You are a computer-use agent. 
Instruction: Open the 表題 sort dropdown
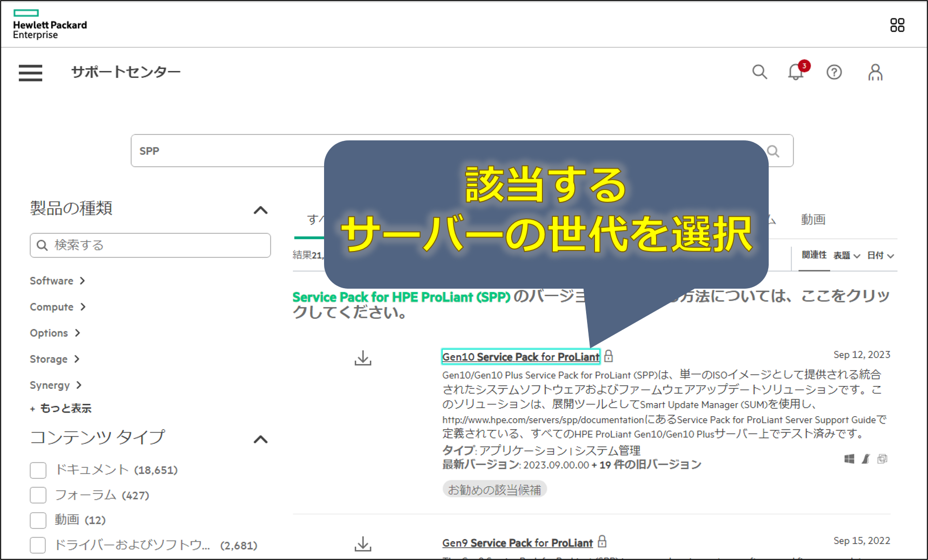pyautogui.click(x=847, y=255)
